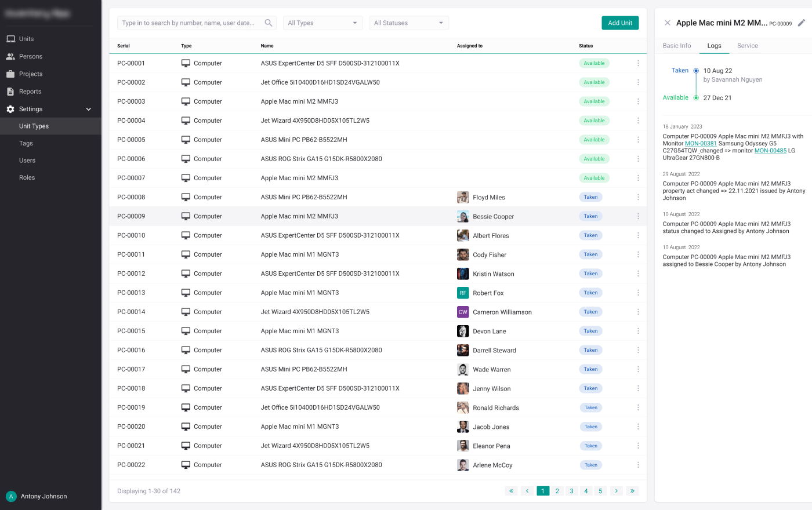Open the All Statuses dropdown
The image size is (812, 510).
pyautogui.click(x=409, y=23)
